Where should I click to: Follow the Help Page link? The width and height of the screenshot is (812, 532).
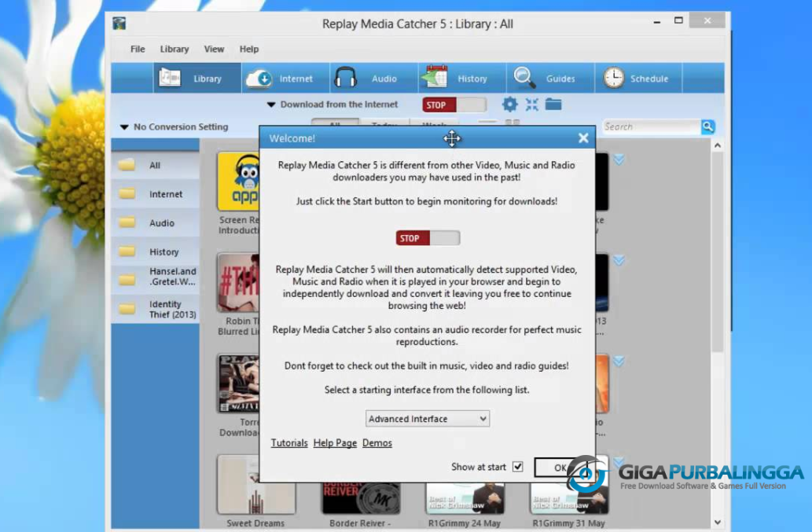coord(335,443)
